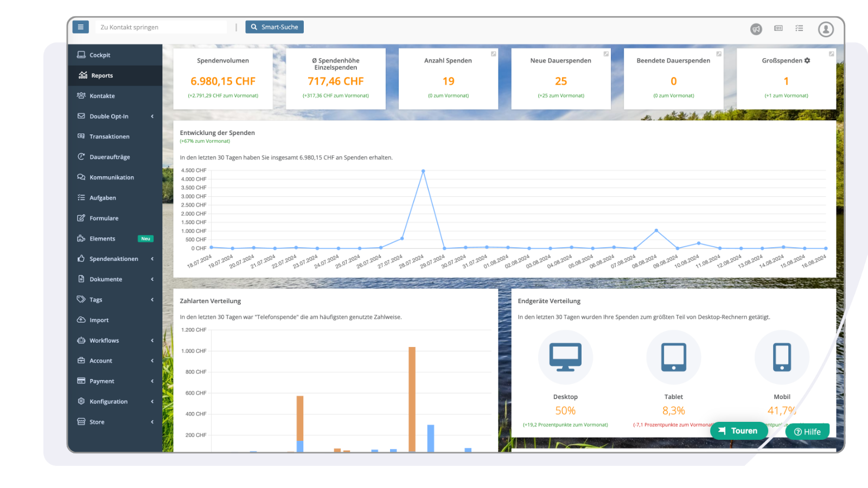Open the Daueraufträge section
Viewport: 868px width, 488px height.
110,157
